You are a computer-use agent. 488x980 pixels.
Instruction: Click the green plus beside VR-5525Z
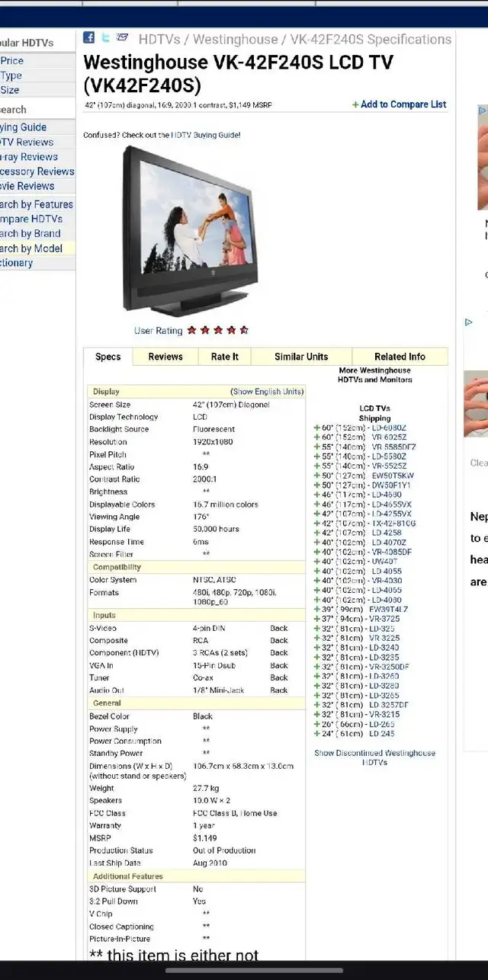coord(317,466)
